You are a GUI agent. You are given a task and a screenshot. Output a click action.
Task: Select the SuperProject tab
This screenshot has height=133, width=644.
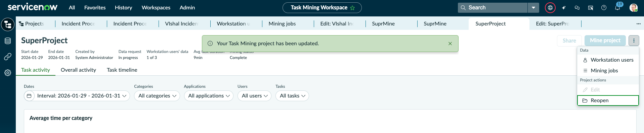coord(499,23)
